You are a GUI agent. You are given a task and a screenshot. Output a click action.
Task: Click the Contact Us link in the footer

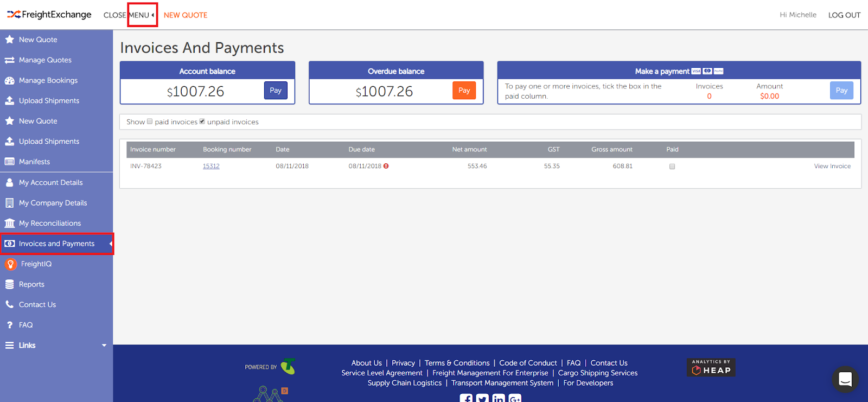(x=609, y=363)
